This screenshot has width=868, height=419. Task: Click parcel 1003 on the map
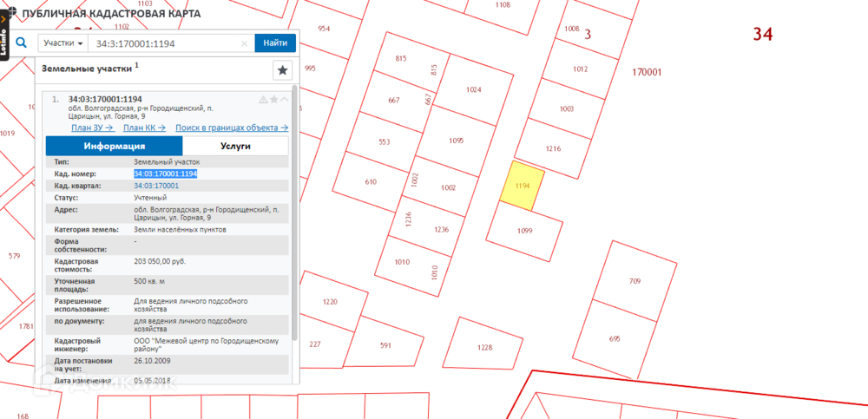tap(566, 109)
